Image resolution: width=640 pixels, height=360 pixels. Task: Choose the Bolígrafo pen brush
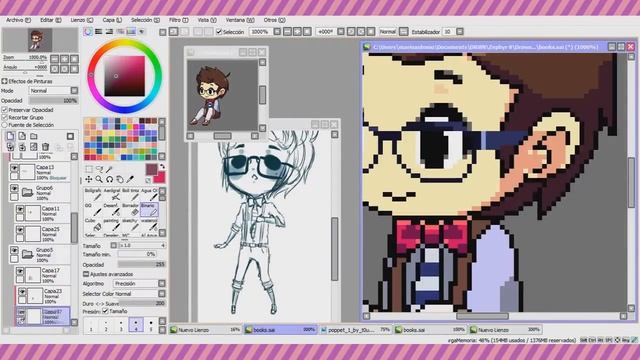pos(94,196)
